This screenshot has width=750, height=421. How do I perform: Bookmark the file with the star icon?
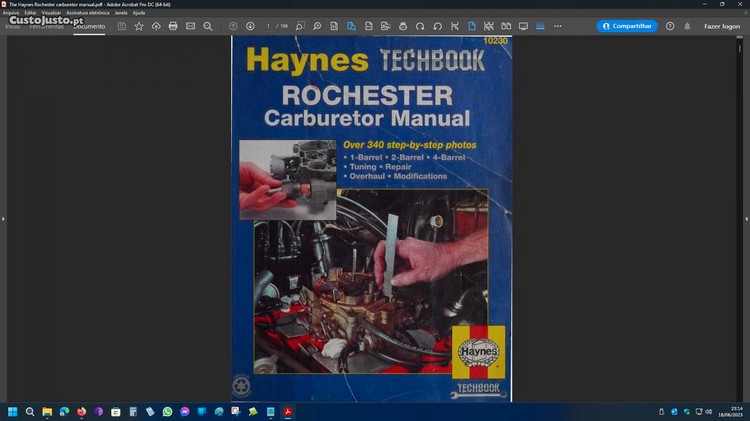click(x=139, y=26)
